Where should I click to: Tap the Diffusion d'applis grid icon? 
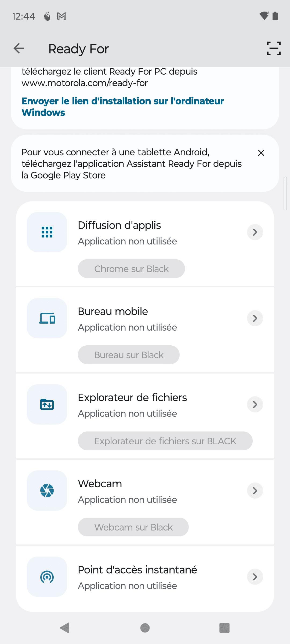click(47, 232)
